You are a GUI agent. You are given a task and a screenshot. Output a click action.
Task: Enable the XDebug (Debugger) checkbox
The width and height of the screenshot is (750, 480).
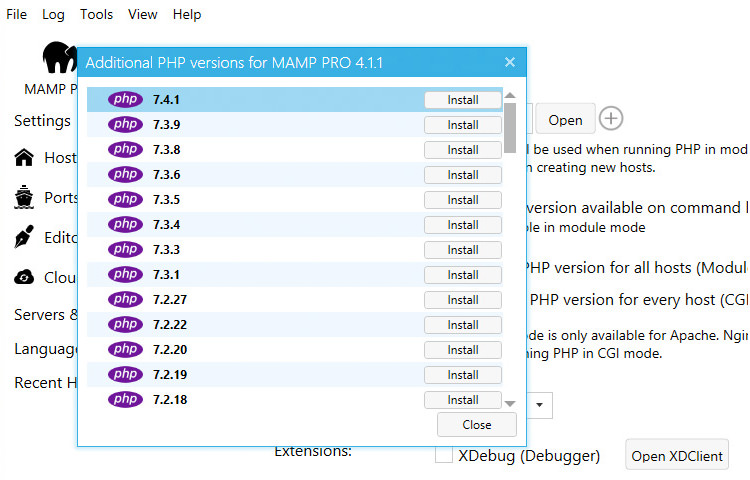444,455
